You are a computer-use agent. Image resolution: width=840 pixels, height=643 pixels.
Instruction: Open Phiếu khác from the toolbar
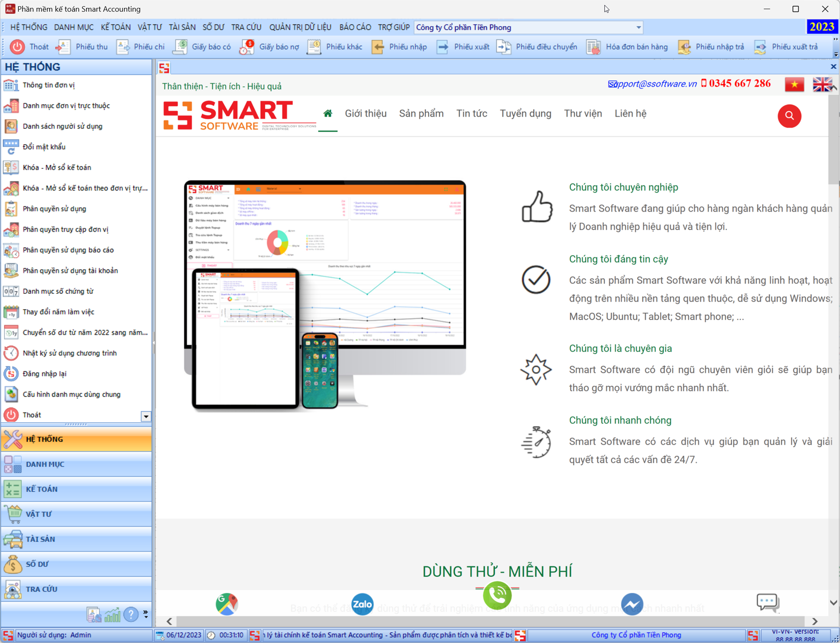click(x=335, y=47)
